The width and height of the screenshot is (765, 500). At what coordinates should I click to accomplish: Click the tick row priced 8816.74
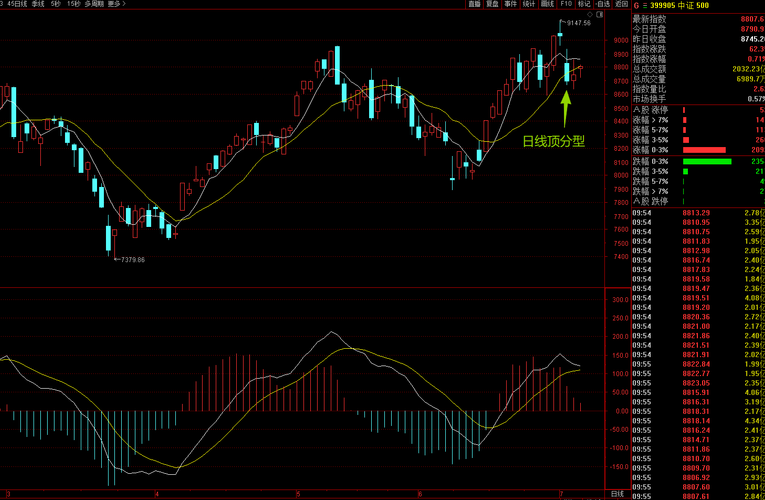pos(698,260)
